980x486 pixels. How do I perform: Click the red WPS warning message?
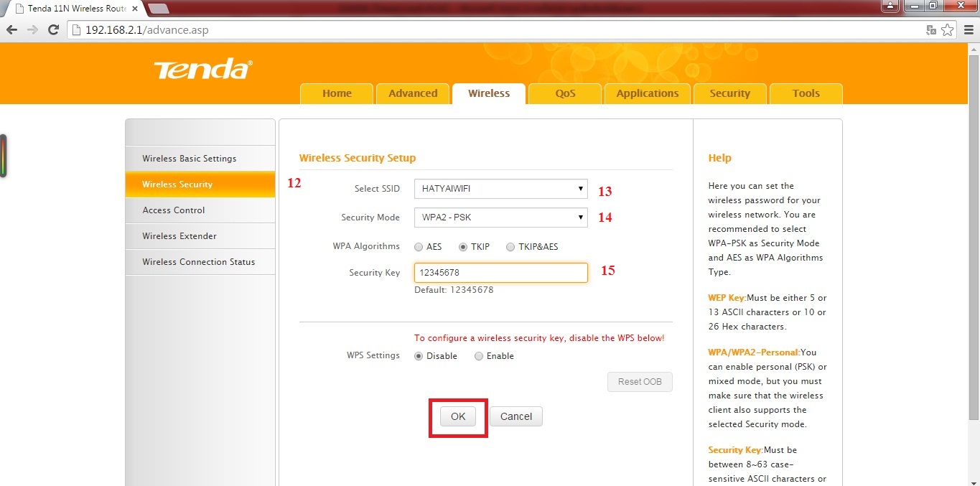tap(539, 337)
